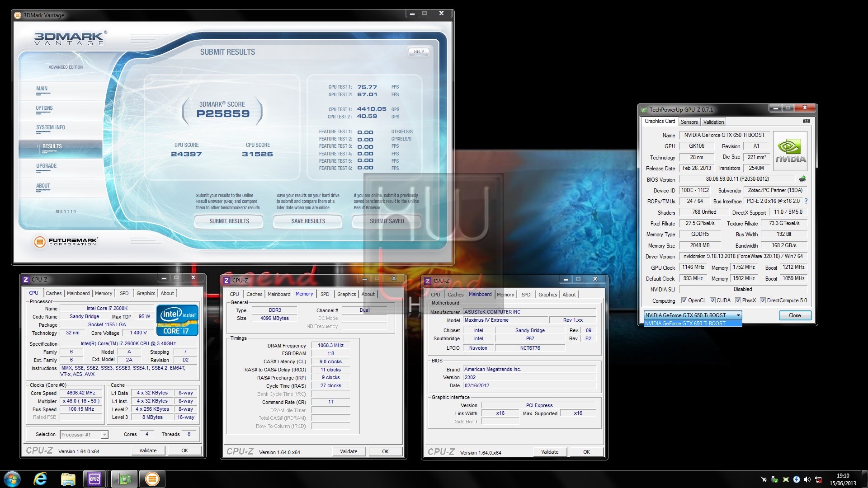Image resolution: width=868 pixels, height=488 pixels.
Task: Click the Maximus IV Extreme model field
Action: [505, 320]
